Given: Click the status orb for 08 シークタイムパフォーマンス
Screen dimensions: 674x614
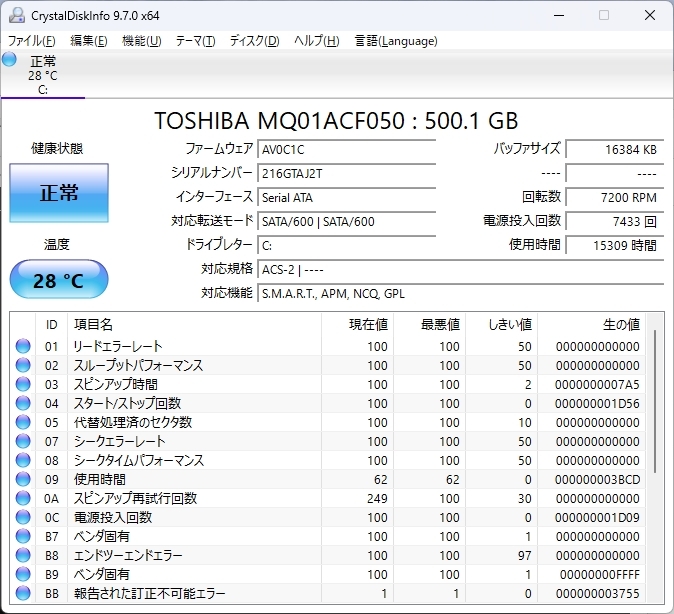Looking at the screenshot, I should 23,460.
